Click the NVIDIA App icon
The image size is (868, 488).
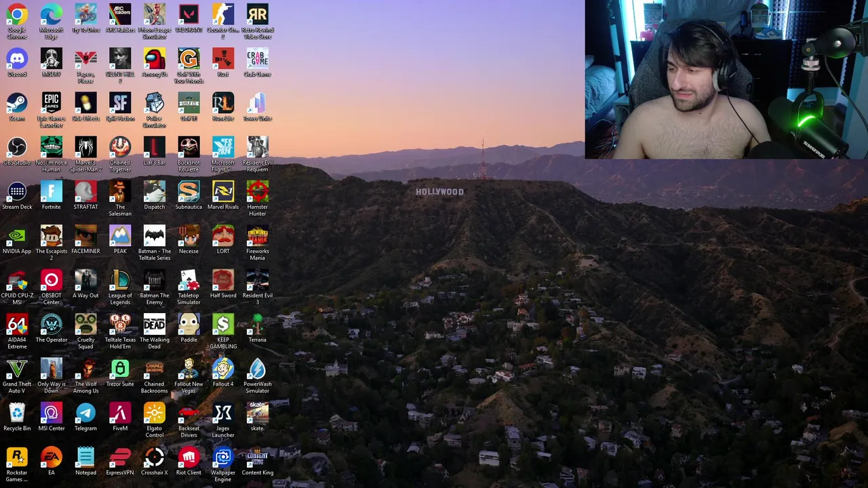pos(17,239)
